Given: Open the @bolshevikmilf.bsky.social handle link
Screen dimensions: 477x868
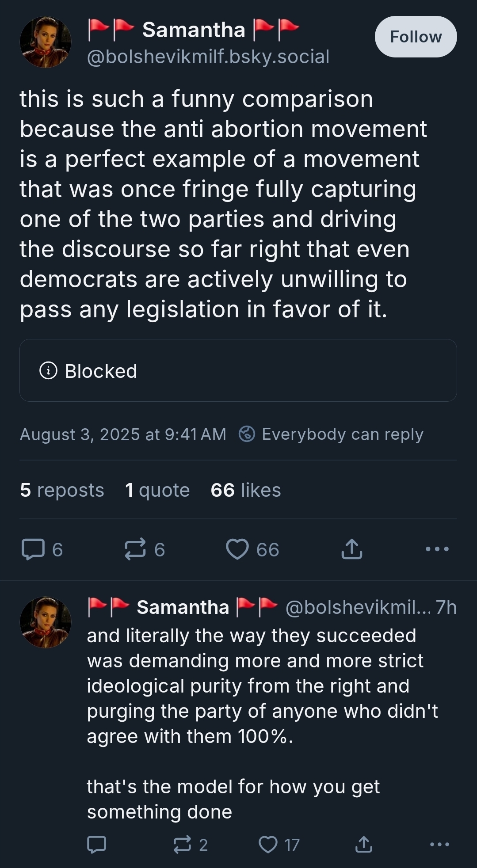Looking at the screenshot, I should [x=208, y=57].
